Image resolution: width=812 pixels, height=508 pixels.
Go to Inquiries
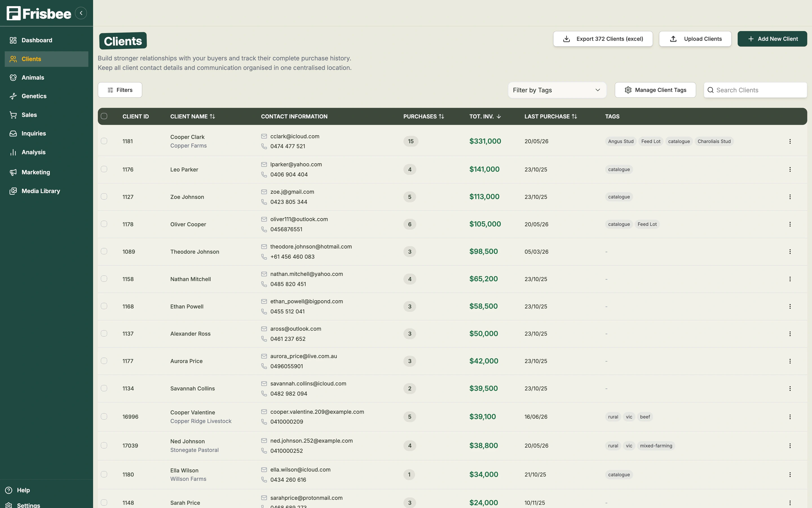[x=47, y=133]
